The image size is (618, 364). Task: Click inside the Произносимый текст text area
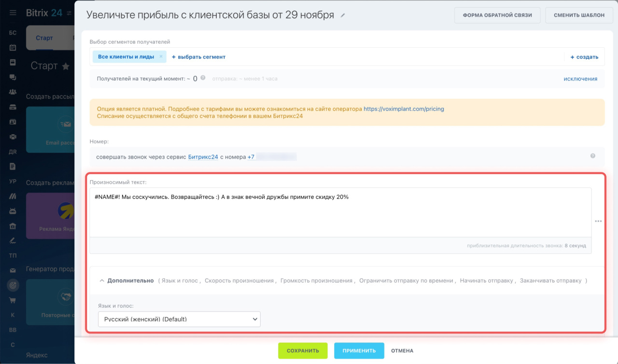(x=340, y=212)
